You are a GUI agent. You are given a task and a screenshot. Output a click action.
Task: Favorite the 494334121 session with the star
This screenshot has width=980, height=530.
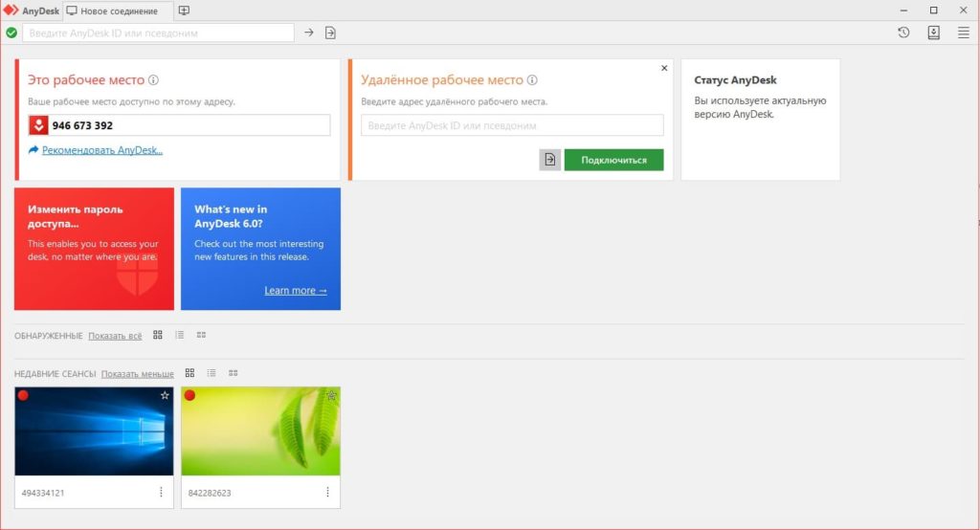point(165,395)
